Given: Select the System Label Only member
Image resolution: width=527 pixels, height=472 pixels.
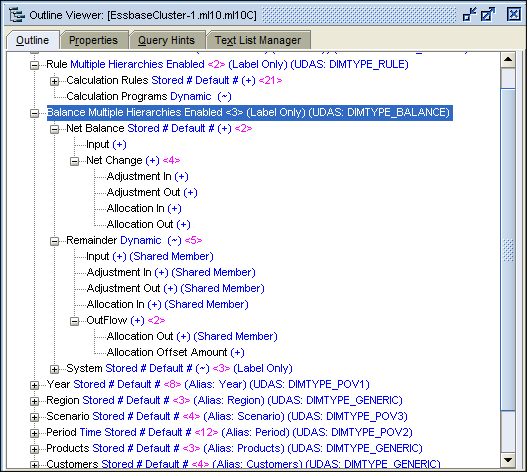Looking at the screenshot, I should pyautogui.click(x=179, y=368).
